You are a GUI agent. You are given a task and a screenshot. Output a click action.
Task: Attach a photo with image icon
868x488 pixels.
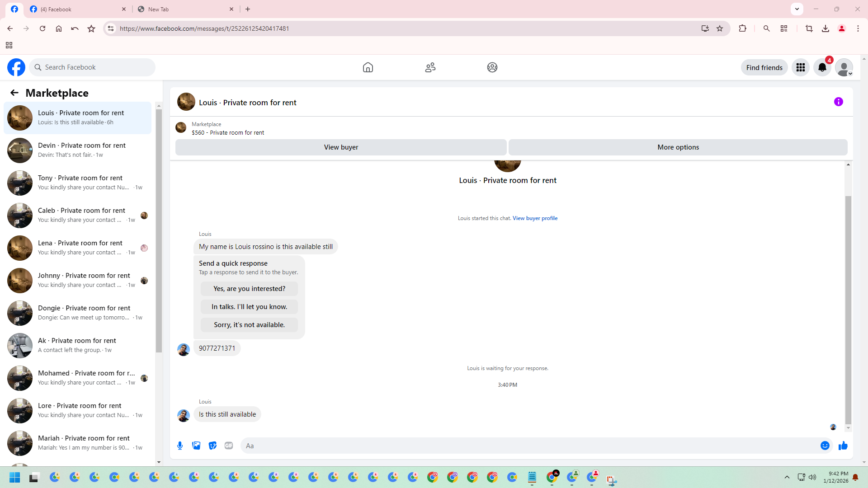click(196, 446)
